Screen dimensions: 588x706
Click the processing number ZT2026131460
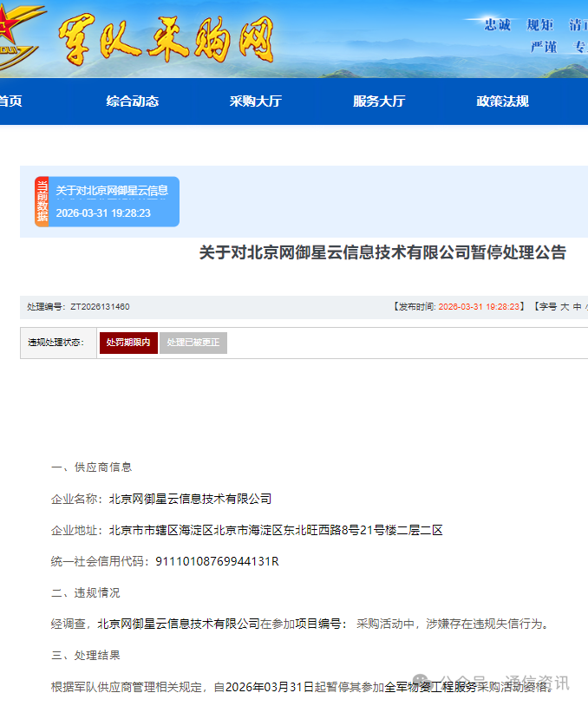pyautogui.click(x=100, y=307)
